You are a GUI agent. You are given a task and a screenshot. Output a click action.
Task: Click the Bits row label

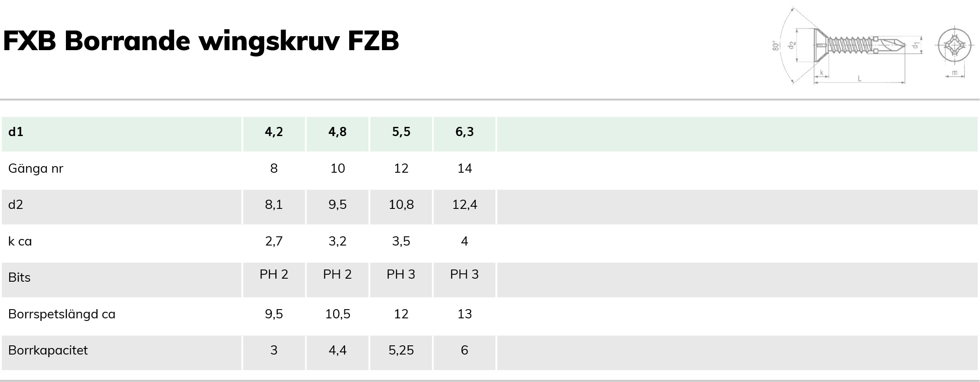pos(19,277)
